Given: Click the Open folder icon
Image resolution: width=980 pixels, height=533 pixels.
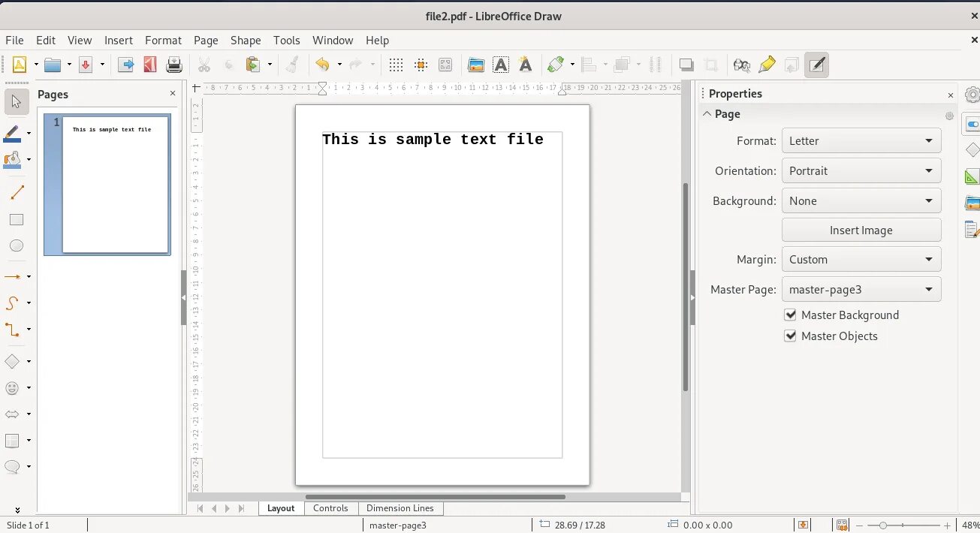Looking at the screenshot, I should coord(53,65).
